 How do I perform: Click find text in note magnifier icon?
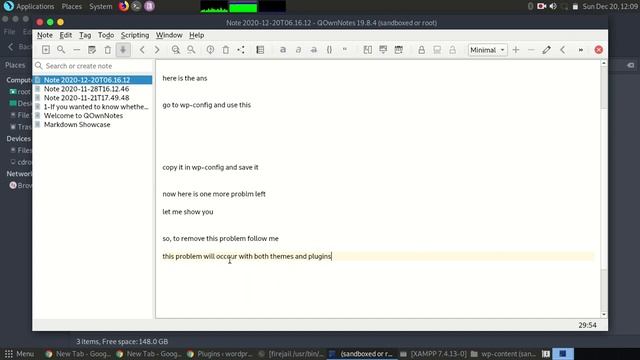coord(176,50)
